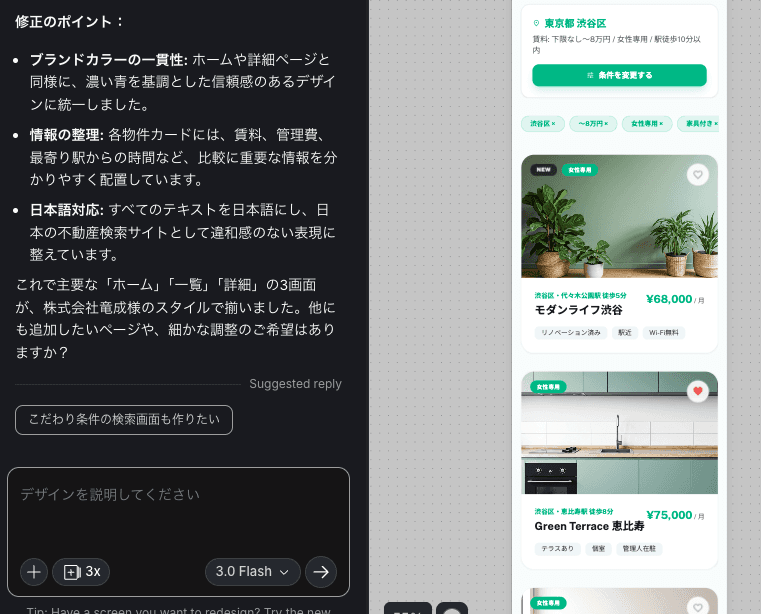Image resolution: width=761 pixels, height=614 pixels.
Task: Click the ¥68,000 price
Action: [x=669, y=299]
